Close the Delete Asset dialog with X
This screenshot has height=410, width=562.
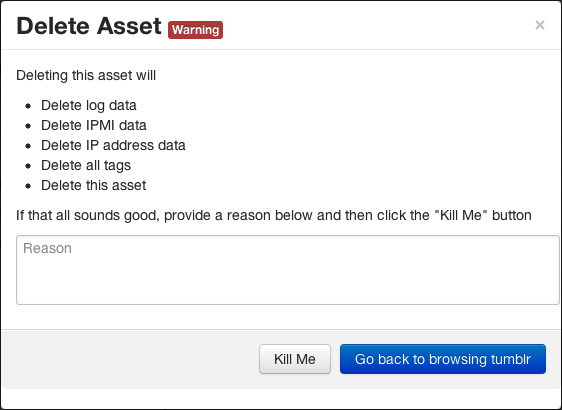tap(540, 25)
